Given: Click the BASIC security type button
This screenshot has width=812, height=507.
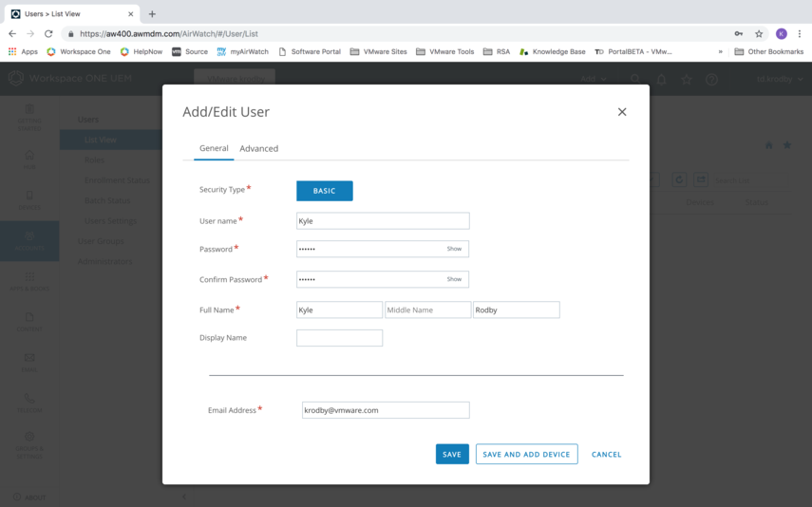Looking at the screenshot, I should coord(324,191).
